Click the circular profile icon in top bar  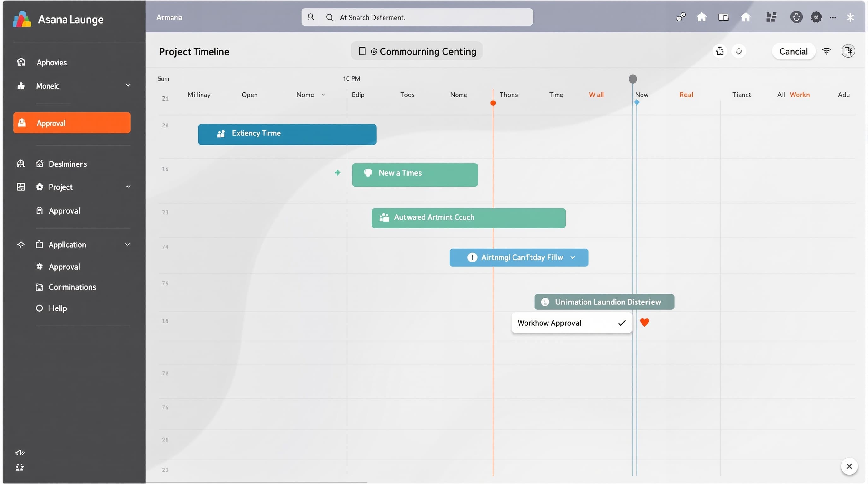pyautogui.click(x=796, y=17)
